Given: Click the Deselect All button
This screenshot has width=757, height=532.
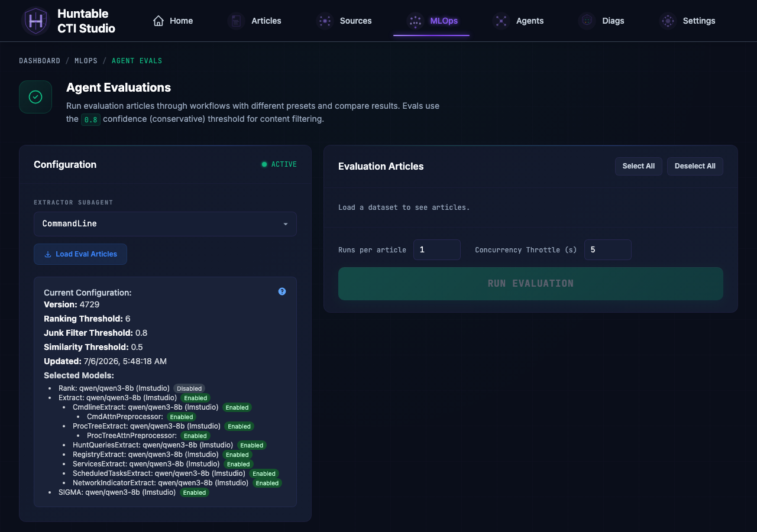Looking at the screenshot, I should pyautogui.click(x=695, y=166).
